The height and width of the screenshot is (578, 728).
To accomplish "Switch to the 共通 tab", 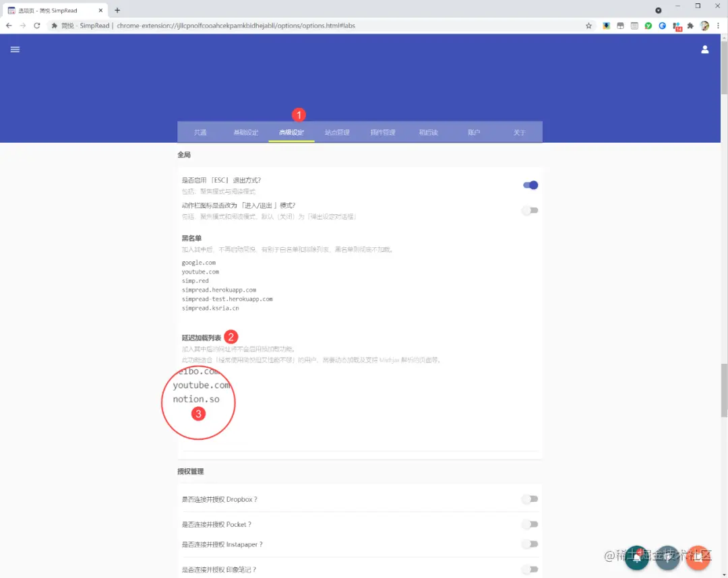I will [200, 132].
